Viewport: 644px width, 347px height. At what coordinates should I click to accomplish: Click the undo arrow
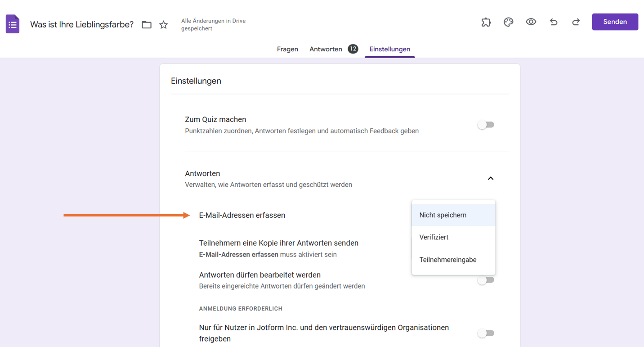tap(554, 22)
